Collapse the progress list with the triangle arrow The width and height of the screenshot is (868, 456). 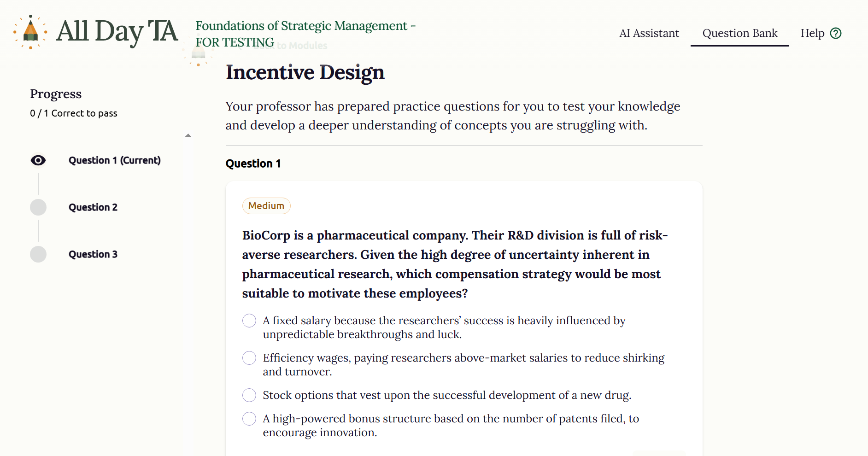tap(188, 135)
